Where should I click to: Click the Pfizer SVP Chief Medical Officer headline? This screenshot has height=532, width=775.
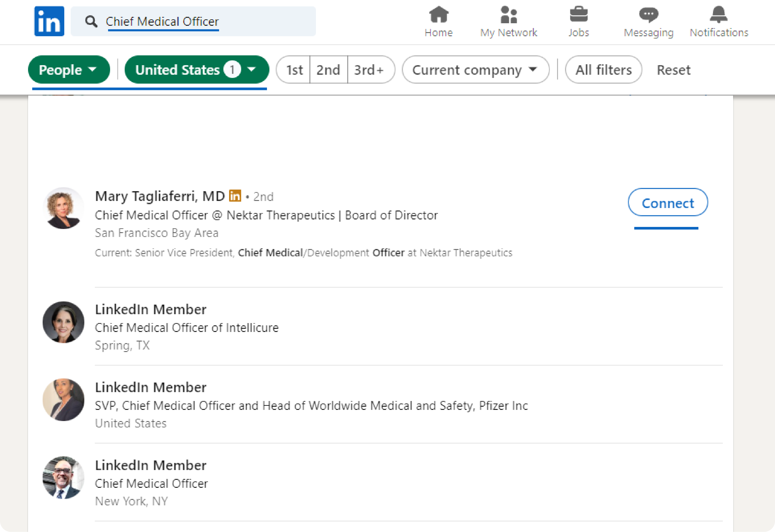pyautogui.click(x=311, y=406)
